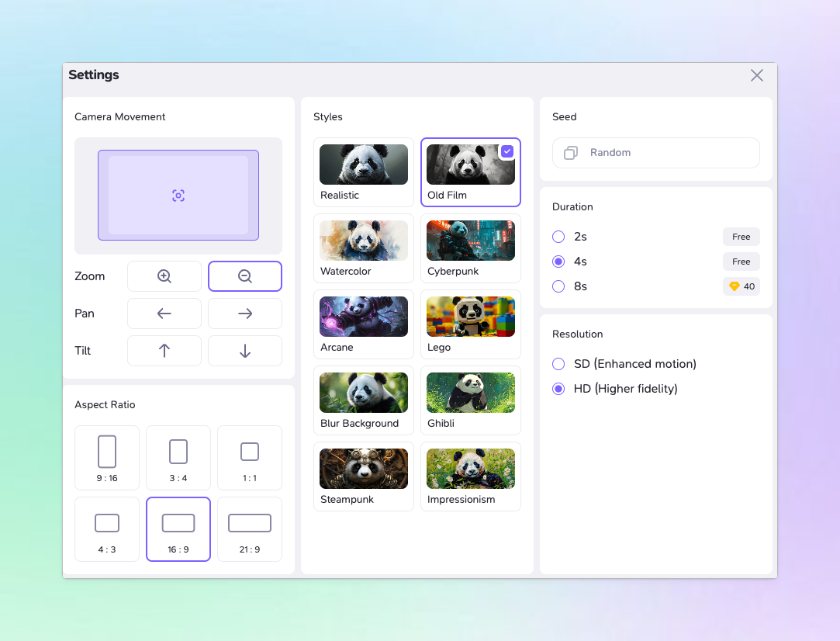Select the Old Film style
Screen dimensions: 840x641
coord(470,172)
